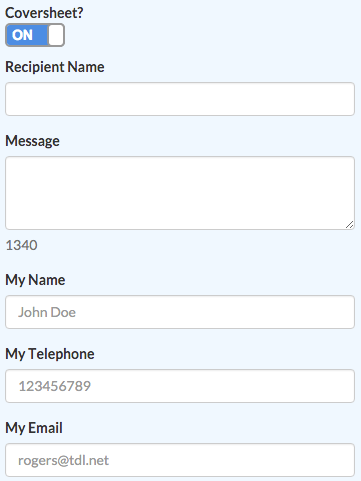Click the 123456789 placeholder text

(54, 386)
